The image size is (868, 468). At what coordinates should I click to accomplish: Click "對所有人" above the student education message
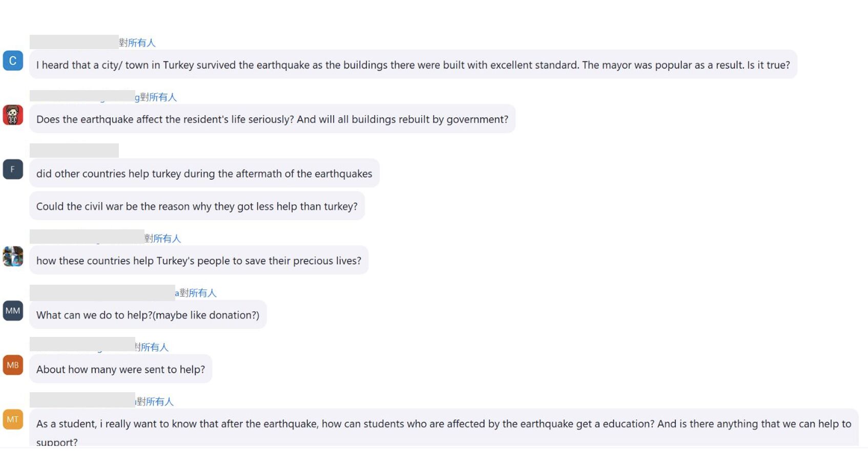point(155,401)
